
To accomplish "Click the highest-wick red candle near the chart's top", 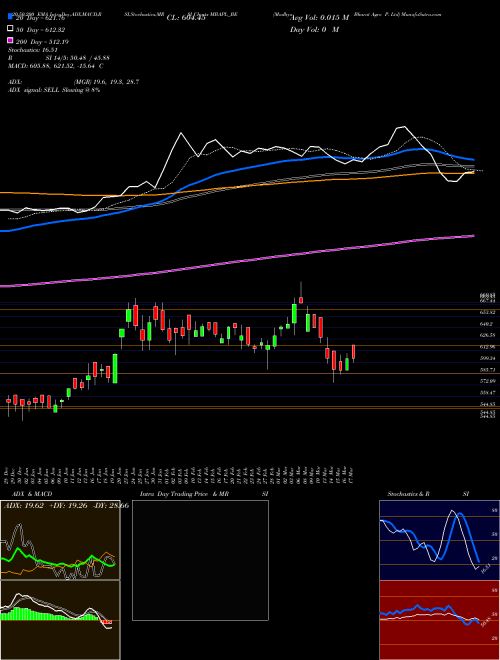I will click(x=301, y=300).
